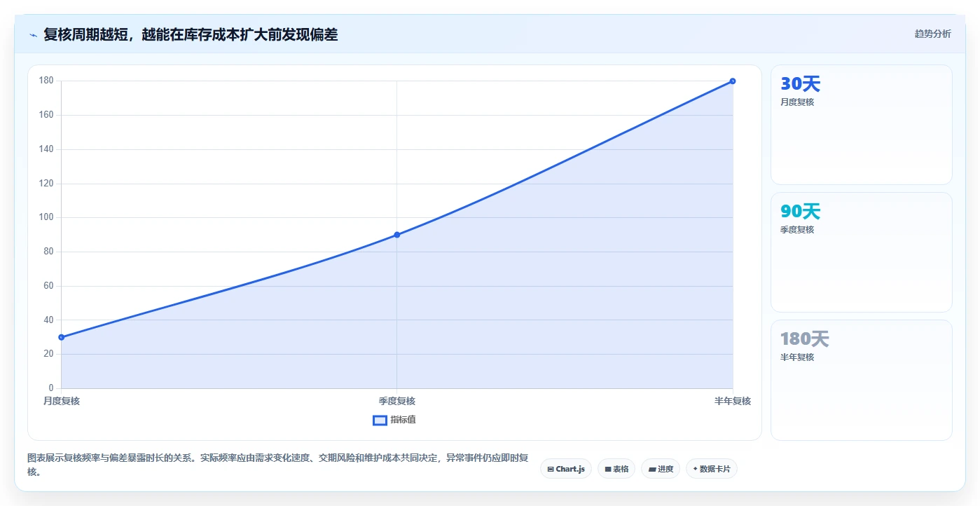This screenshot has width=980, height=506.
Task: Open the 90天 quarterly review card
Action: pyautogui.click(x=861, y=252)
